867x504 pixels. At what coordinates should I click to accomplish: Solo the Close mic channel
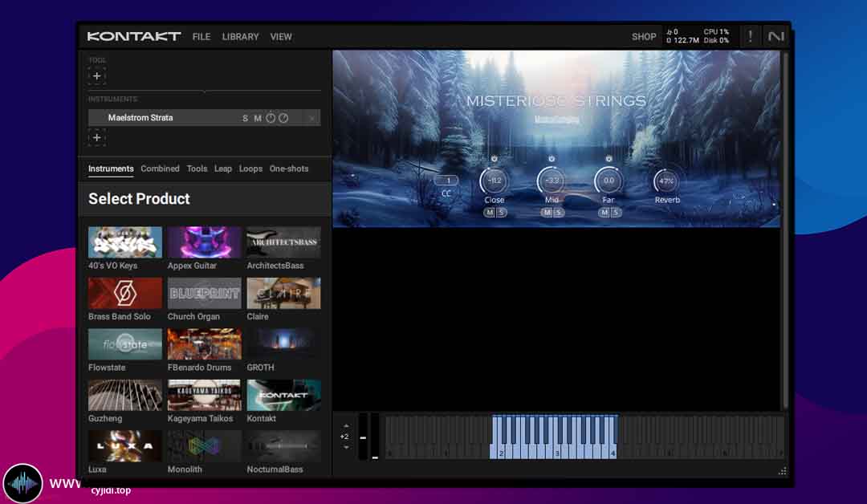click(x=501, y=213)
